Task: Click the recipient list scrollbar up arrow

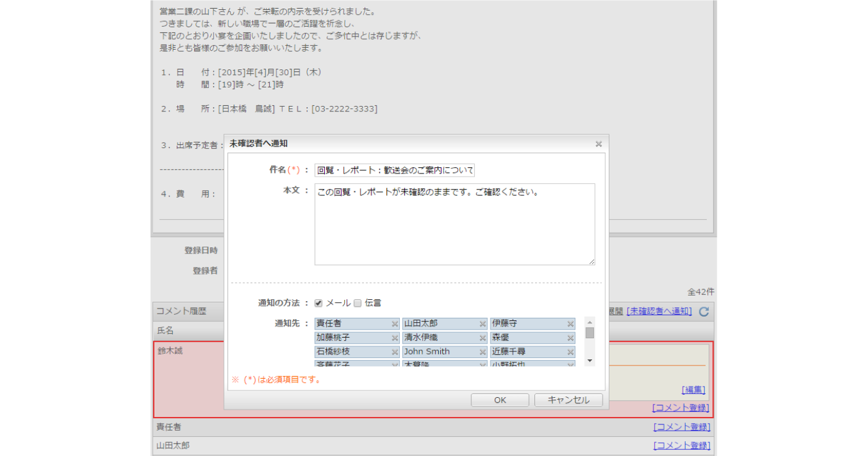Action: pos(590,322)
